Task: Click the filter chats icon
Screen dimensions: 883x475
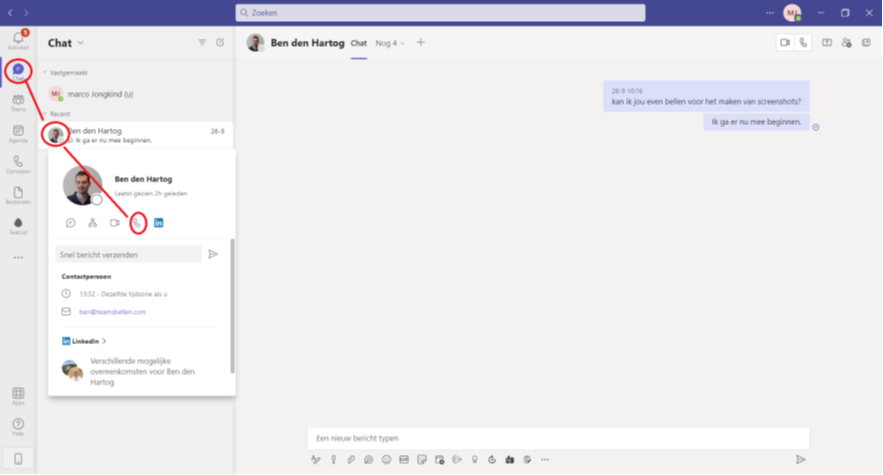Action: [202, 43]
